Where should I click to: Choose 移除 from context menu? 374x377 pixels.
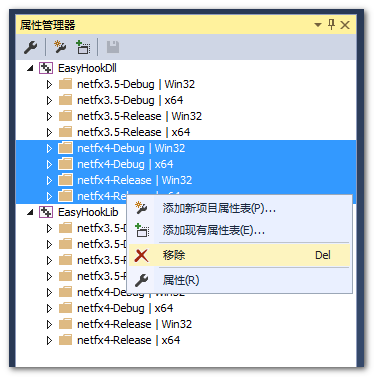pos(239,255)
